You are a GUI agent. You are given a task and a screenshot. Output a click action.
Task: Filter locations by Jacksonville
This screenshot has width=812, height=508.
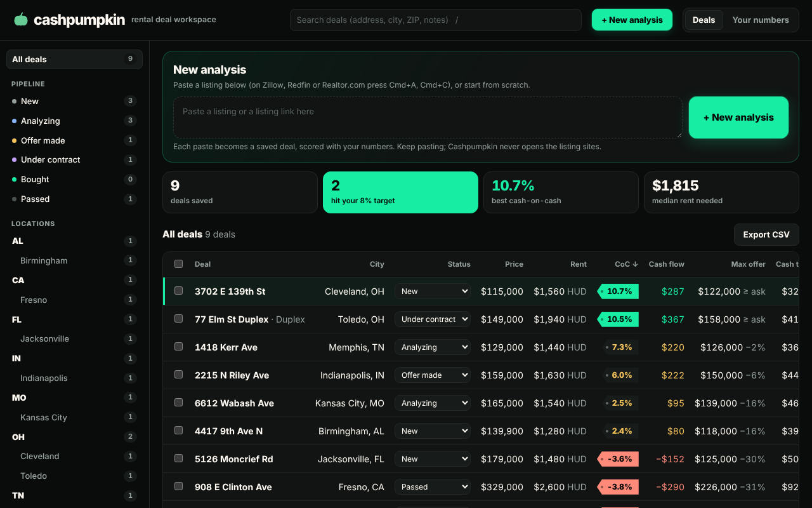[x=74, y=338]
